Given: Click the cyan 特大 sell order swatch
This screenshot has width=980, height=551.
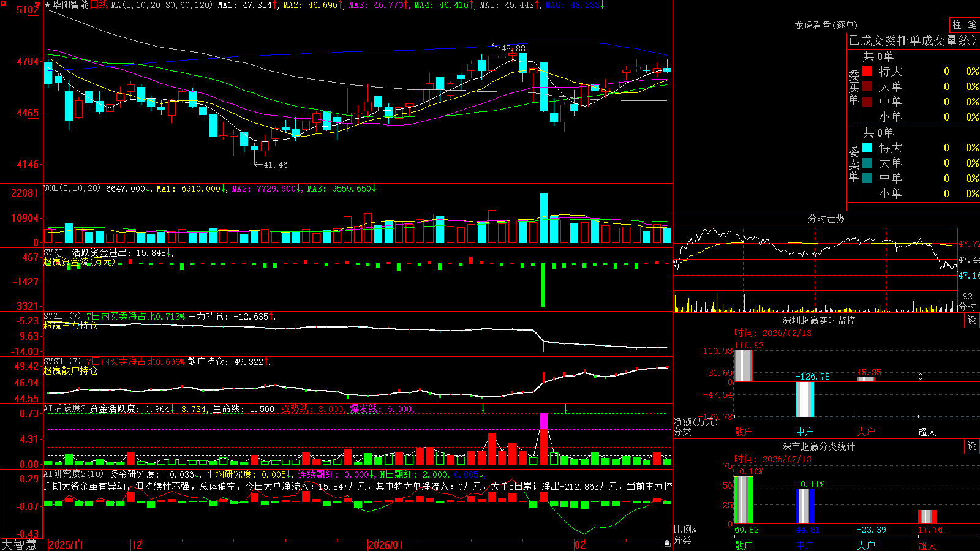Looking at the screenshot, I should pos(867,148).
